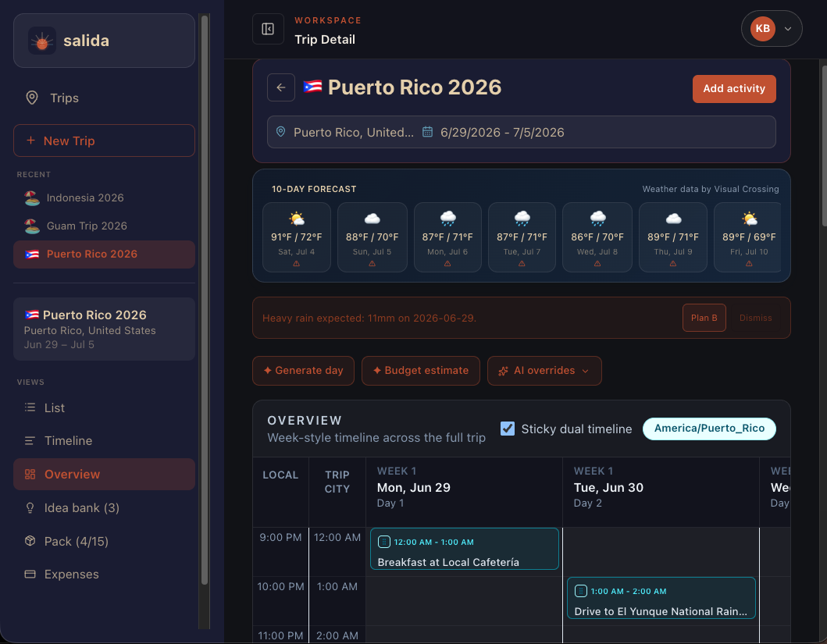
Task: Click the Generate day button
Action: pos(303,371)
